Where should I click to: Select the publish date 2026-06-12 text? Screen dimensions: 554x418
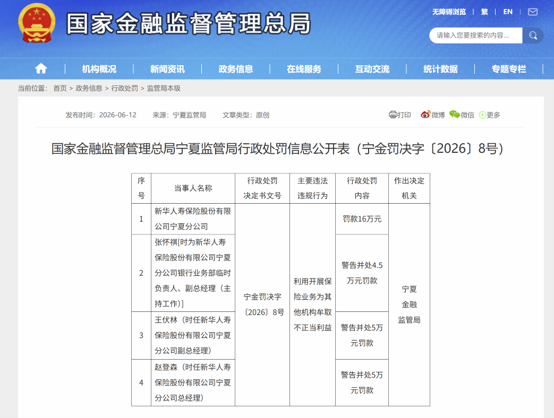tap(118, 115)
